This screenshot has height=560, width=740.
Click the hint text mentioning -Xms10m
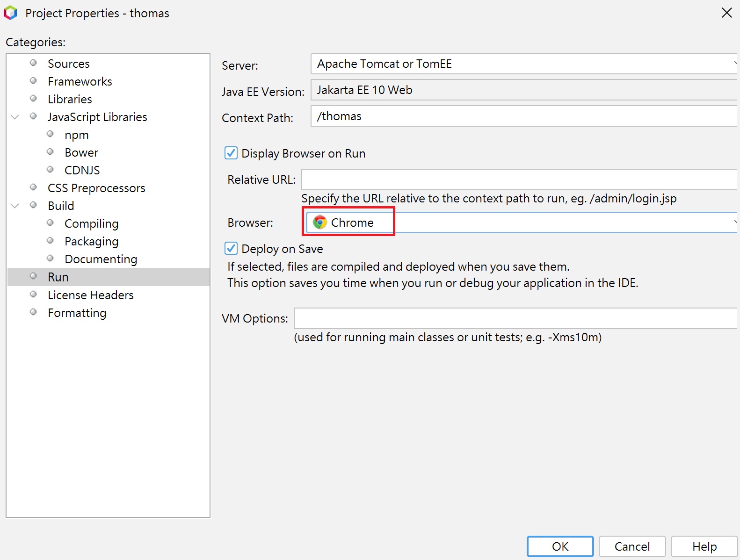448,337
